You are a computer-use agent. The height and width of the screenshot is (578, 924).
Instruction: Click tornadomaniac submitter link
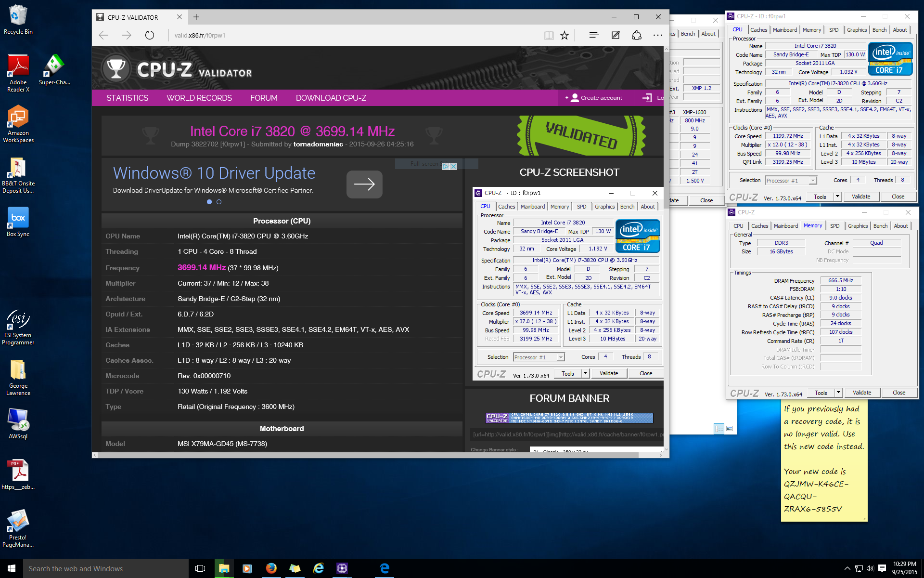point(318,144)
